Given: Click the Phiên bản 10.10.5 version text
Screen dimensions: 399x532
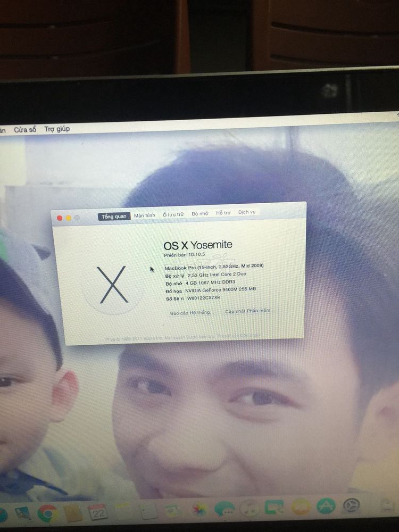Looking at the screenshot, I should (x=185, y=254).
